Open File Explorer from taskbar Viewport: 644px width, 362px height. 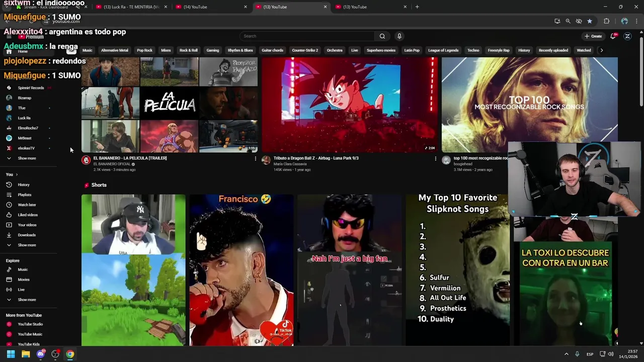(26, 354)
